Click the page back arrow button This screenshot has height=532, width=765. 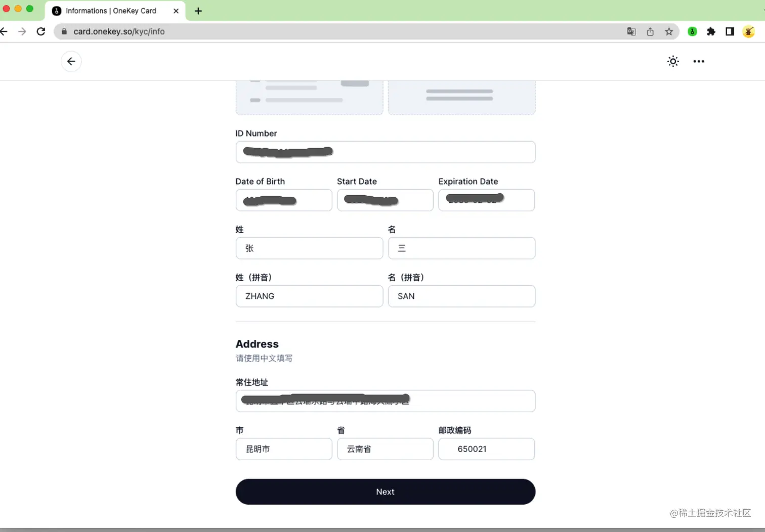[x=71, y=61]
